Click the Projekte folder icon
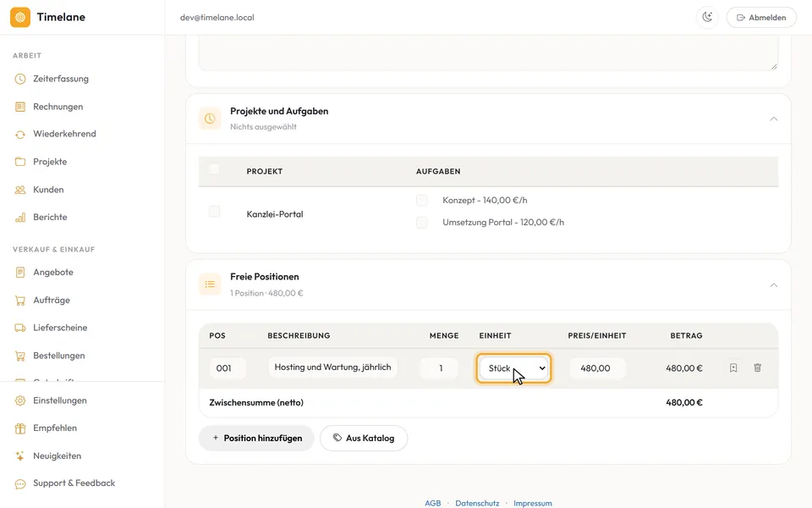The height and width of the screenshot is (508, 812). tap(20, 162)
